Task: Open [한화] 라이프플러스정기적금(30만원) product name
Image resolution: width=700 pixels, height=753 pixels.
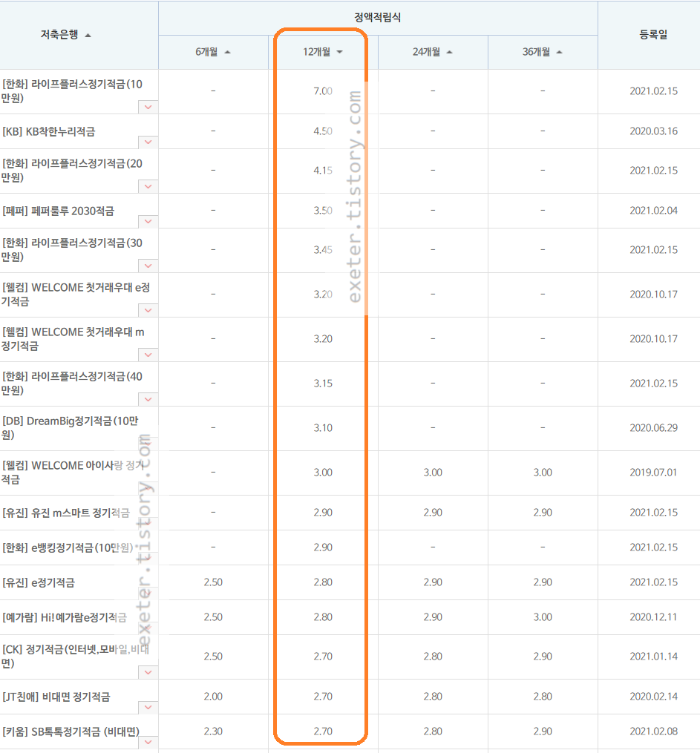Action: [x=72, y=250]
